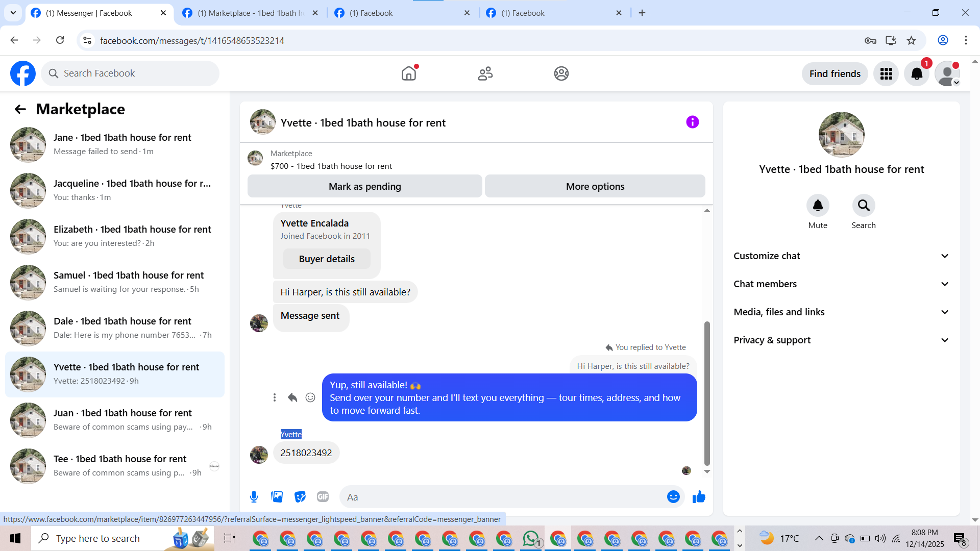Viewport: 980px width, 551px height.
Task: Click Mark as pending button
Action: pos(364,186)
